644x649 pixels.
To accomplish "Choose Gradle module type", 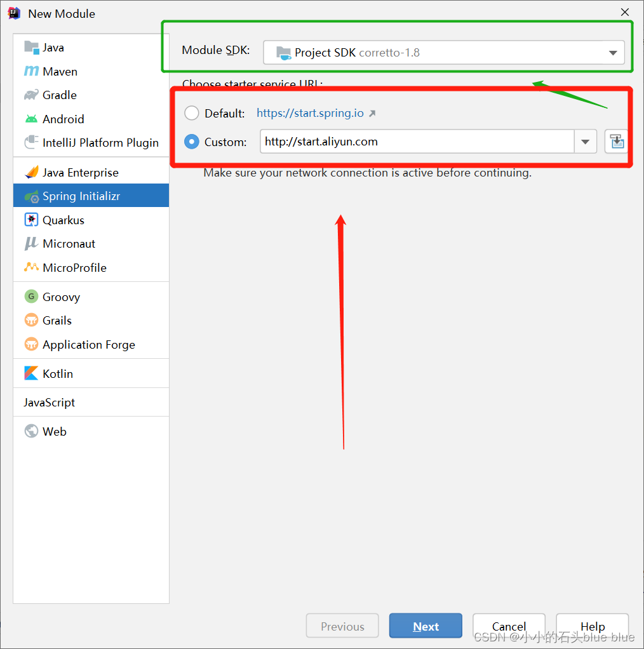I will click(x=91, y=95).
